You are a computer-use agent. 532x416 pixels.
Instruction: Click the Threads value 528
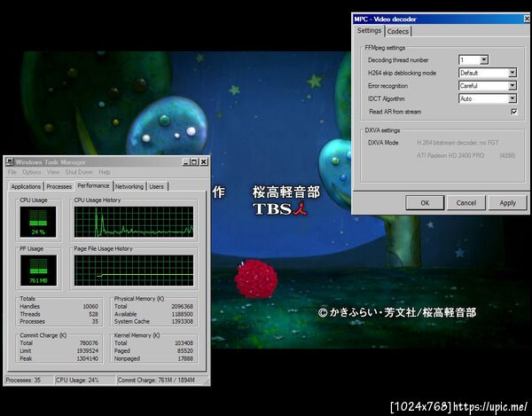93,314
